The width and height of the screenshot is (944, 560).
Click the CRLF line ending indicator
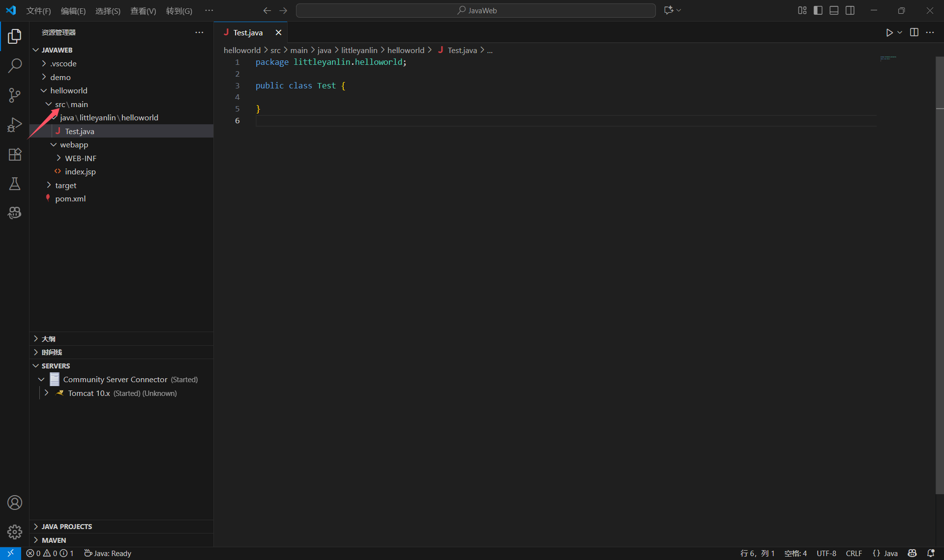(854, 553)
